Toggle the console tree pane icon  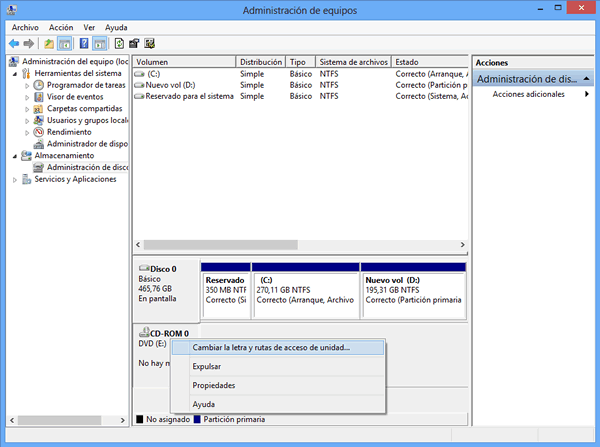click(x=64, y=44)
